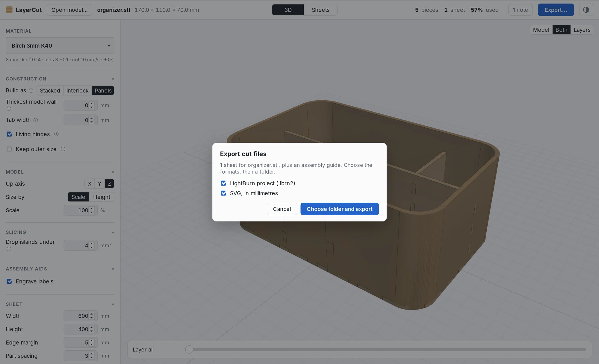Click the Layer all slider handle
The width and height of the screenshot is (599, 364).
(189, 349)
